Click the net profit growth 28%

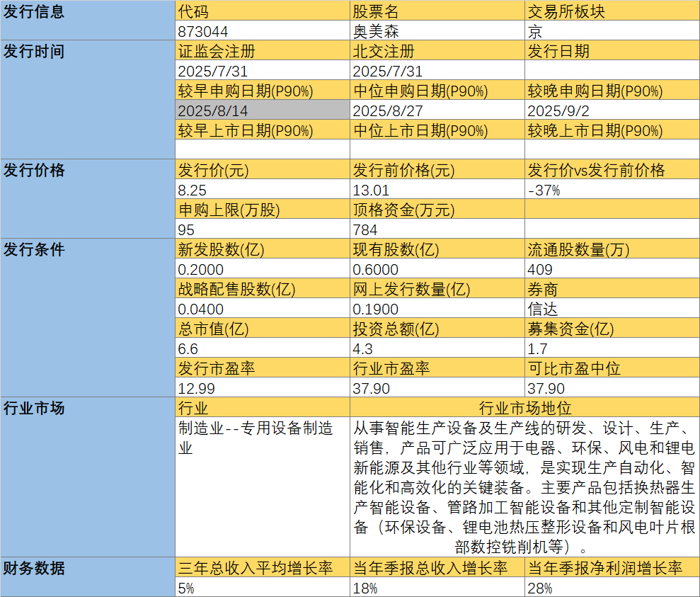[612, 586]
